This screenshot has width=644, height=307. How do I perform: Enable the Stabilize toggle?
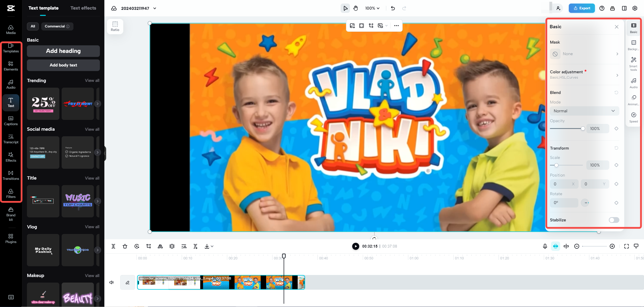614,220
